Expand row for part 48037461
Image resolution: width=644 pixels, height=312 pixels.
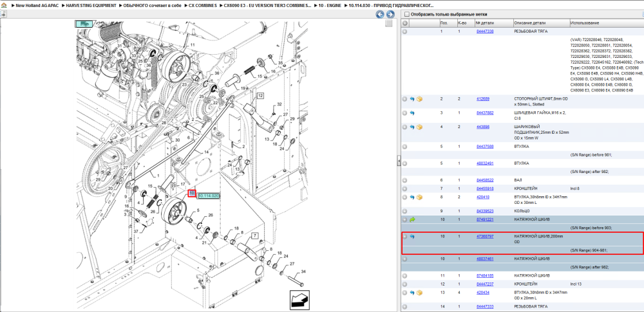404,259
